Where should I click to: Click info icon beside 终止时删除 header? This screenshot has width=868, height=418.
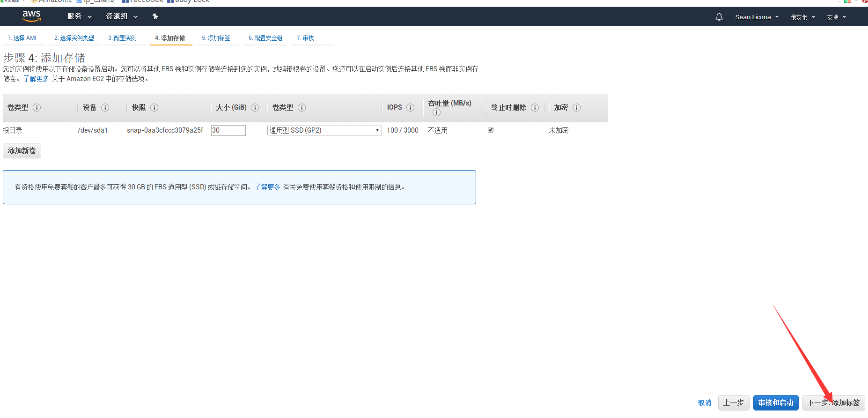pos(535,107)
